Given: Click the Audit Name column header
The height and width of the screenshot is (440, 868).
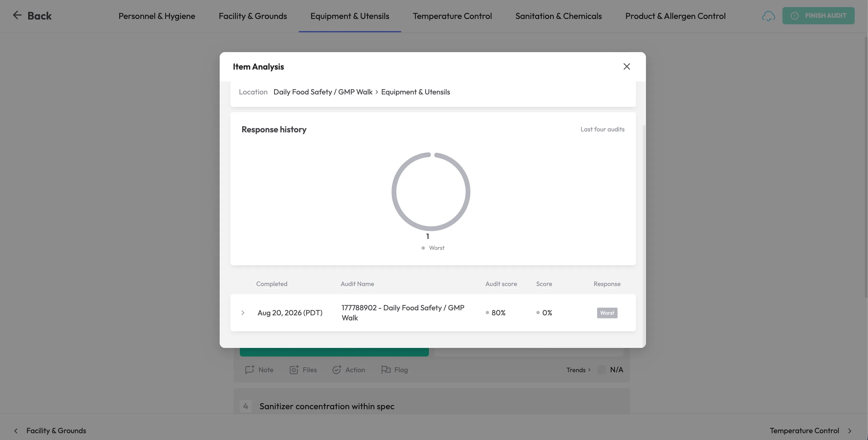Looking at the screenshot, I should click(x=357, y=284).
